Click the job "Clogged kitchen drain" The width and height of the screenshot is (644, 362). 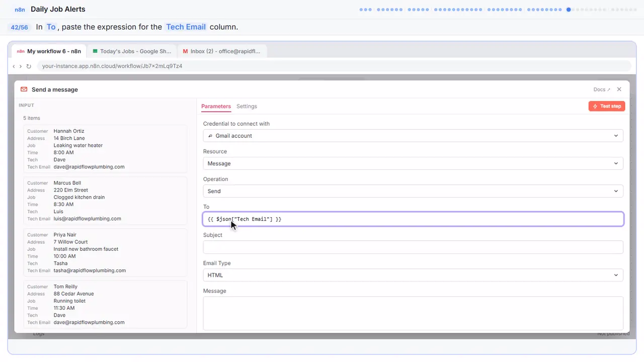pos(79,197)
